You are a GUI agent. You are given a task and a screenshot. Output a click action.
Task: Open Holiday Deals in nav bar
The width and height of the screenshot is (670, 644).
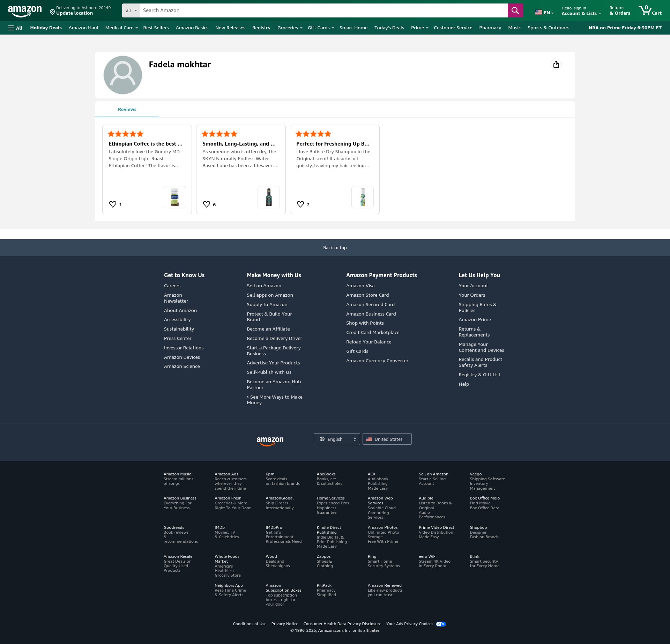pyautogui.click(x=46, y=28)
